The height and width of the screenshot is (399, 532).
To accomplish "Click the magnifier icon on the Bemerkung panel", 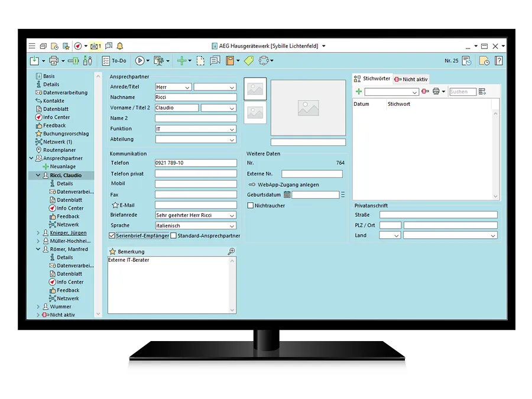I will (x=231, y=251).
